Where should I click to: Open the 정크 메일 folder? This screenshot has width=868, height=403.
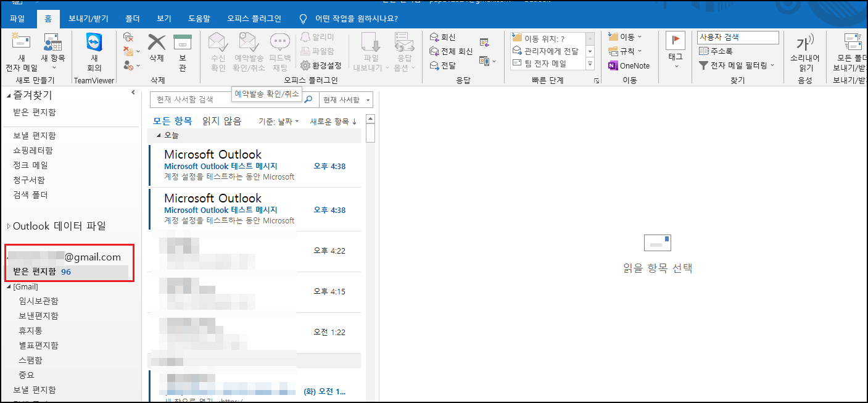pyautogui.click(x=30, y=165)
